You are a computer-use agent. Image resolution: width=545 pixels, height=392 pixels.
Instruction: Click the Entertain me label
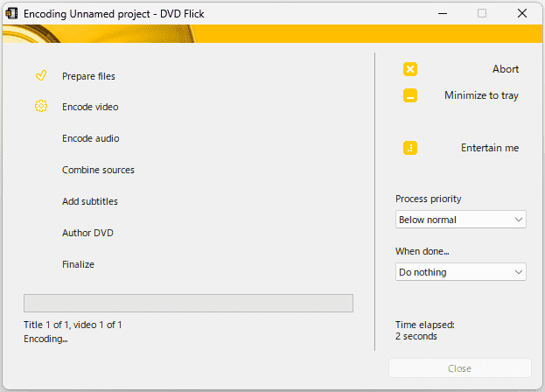click(x=490, y=148)
